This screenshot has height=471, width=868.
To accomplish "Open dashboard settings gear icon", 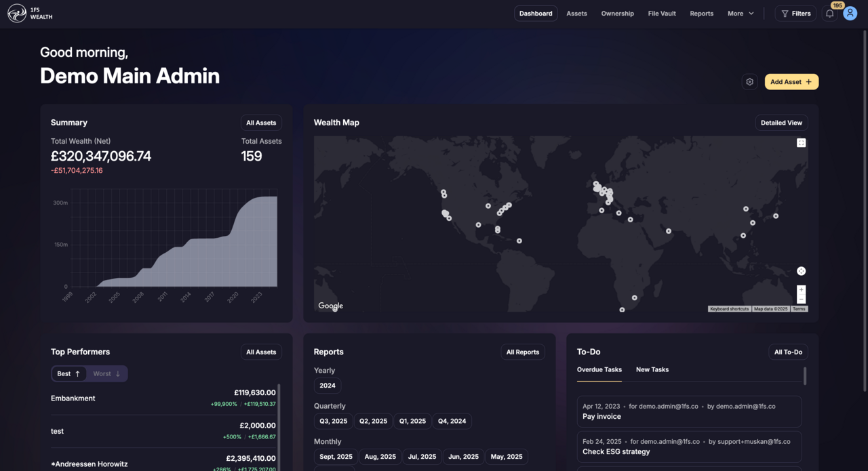I will pyautogui.click(x=749, y=82).
